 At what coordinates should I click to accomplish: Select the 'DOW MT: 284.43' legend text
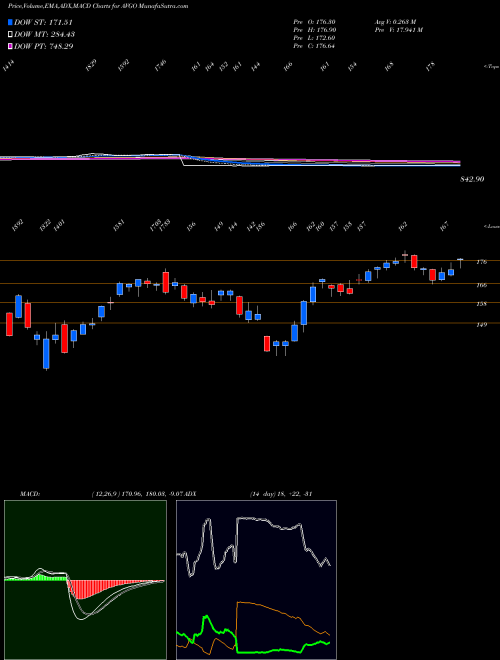[x=45, y=35]
